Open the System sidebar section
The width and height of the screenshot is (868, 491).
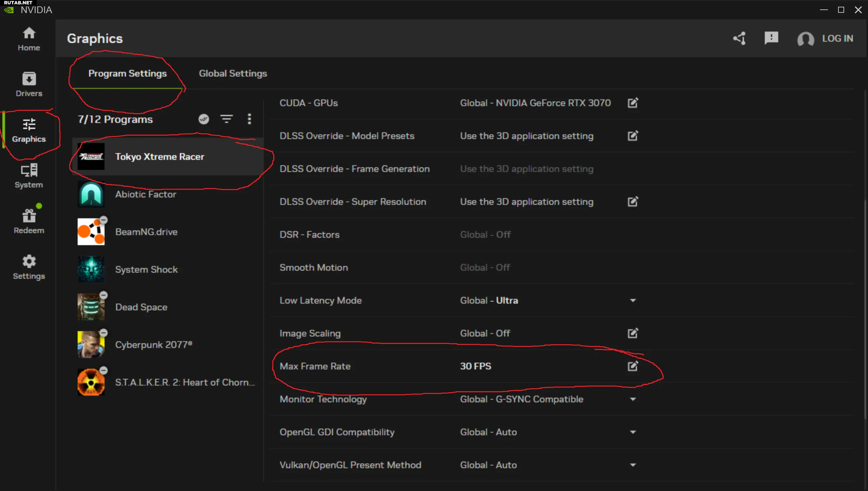click(x=29, y=176)
